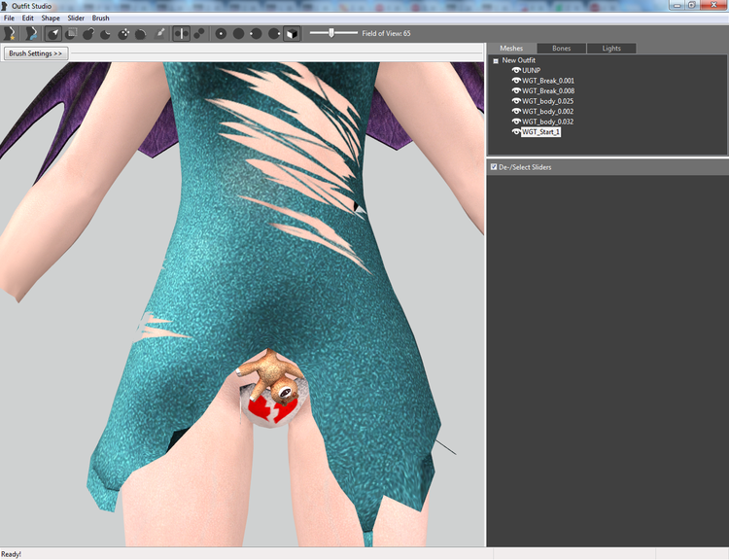
Task: Open the Shape menu
Action: click(51, 18)
